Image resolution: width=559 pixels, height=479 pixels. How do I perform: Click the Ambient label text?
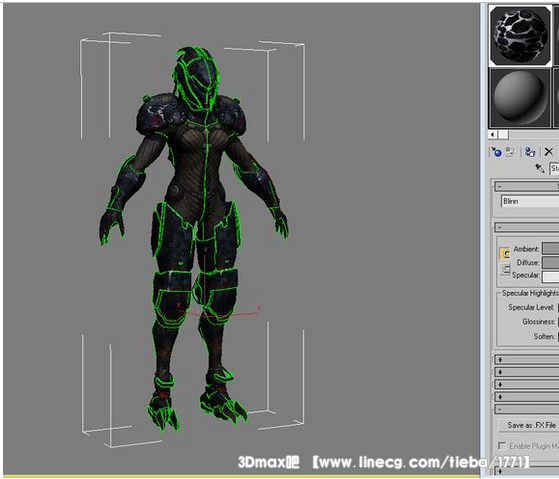pos(526,249)
